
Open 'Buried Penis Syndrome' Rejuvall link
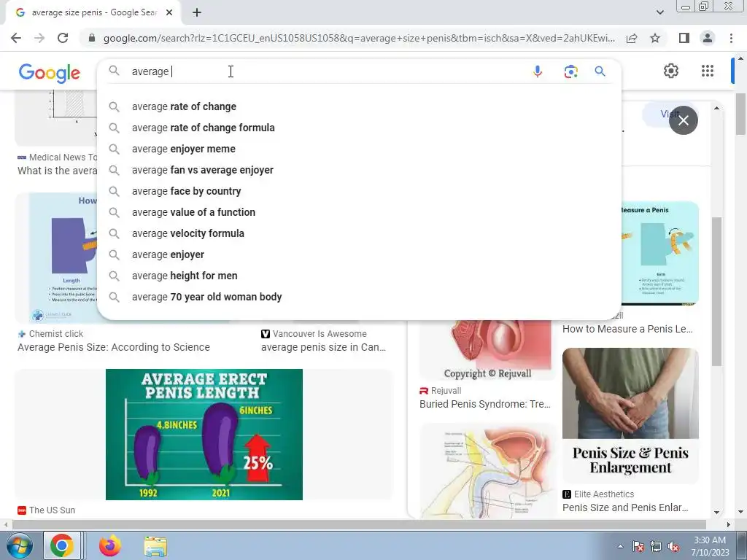click(x=485, y=404)
